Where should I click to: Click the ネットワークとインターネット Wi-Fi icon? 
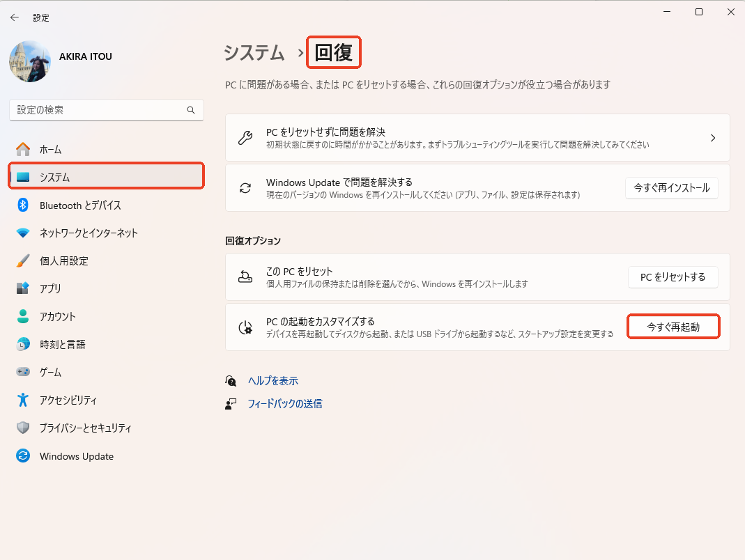pos(23,233)
